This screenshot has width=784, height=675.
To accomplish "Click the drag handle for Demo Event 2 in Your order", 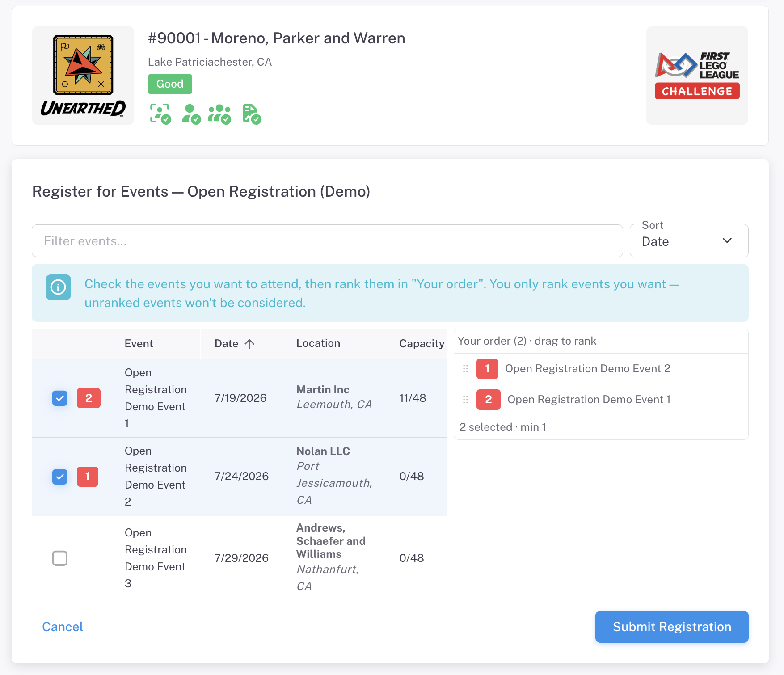I will tap(465, 369).
